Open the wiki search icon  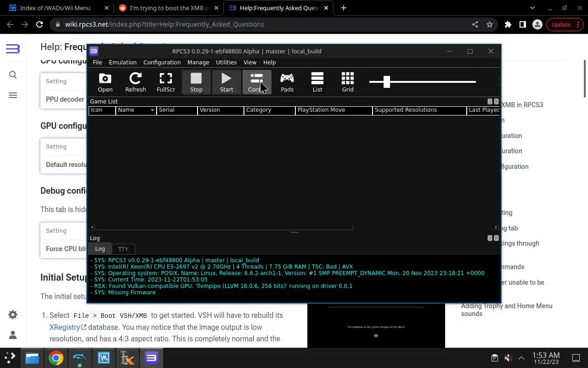point(13,75)
